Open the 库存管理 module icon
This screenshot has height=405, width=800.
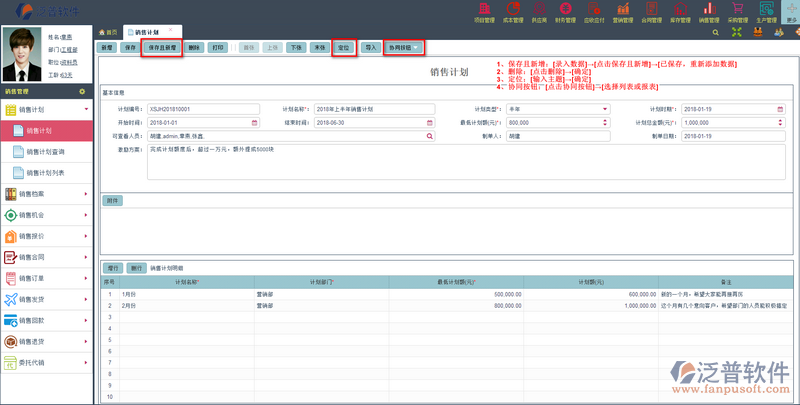click(x=682, y=12)
